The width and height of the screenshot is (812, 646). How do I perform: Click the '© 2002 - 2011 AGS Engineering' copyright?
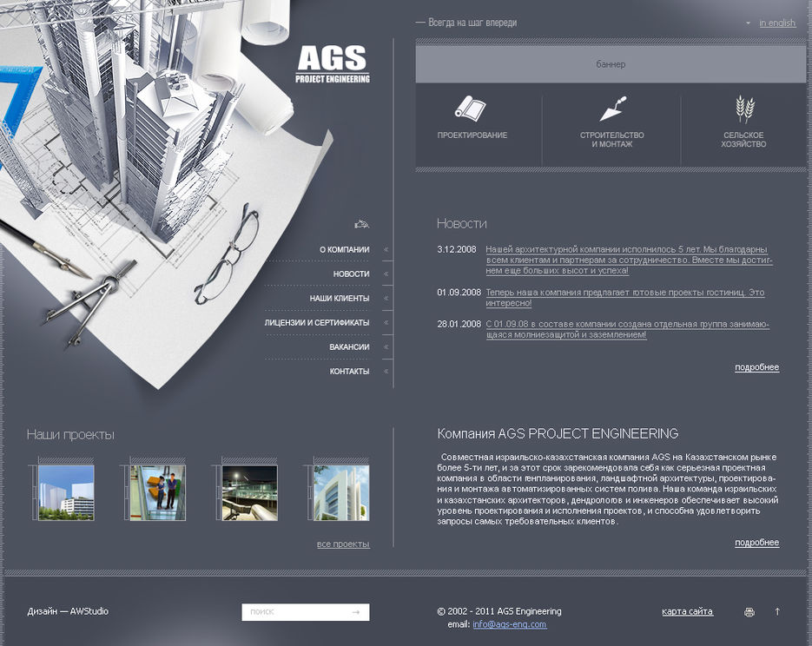point(499,611)
